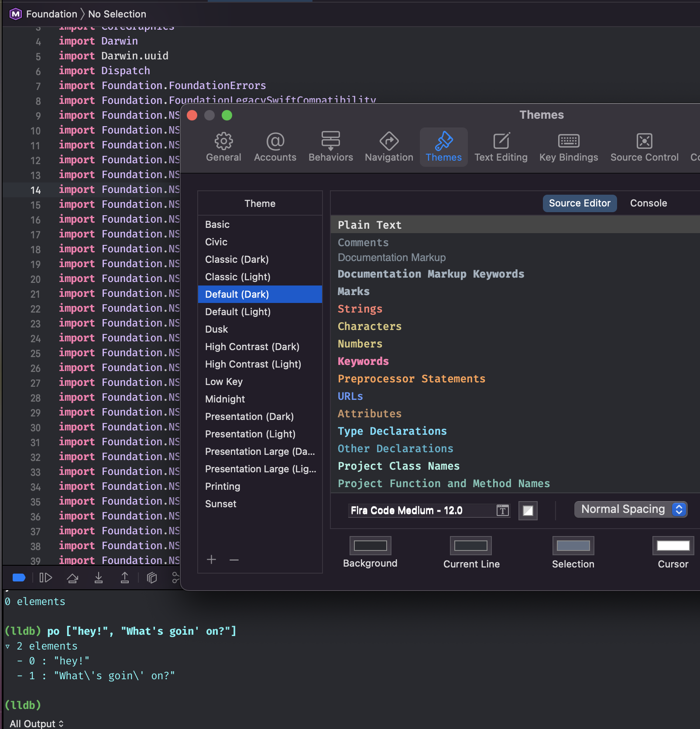Screen dimensions: 700x729
Task: Click the plus button to add theme
Action: pos(212,560)
